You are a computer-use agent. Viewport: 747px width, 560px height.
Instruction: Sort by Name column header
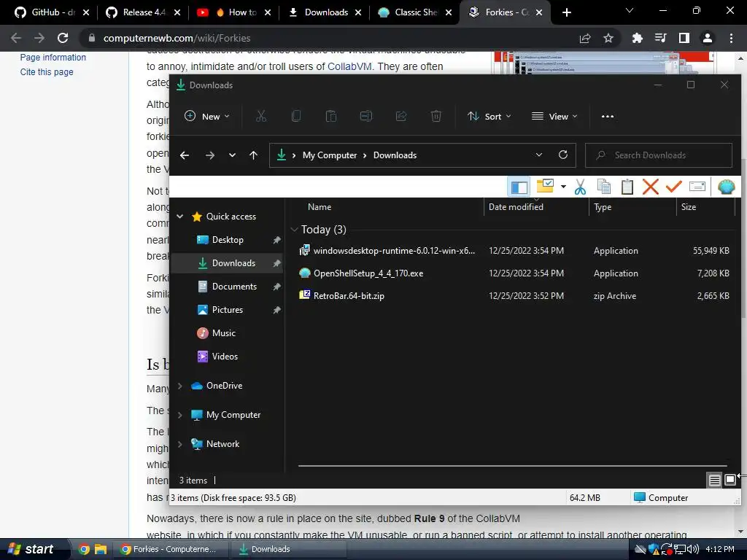[x=320, y=206]
